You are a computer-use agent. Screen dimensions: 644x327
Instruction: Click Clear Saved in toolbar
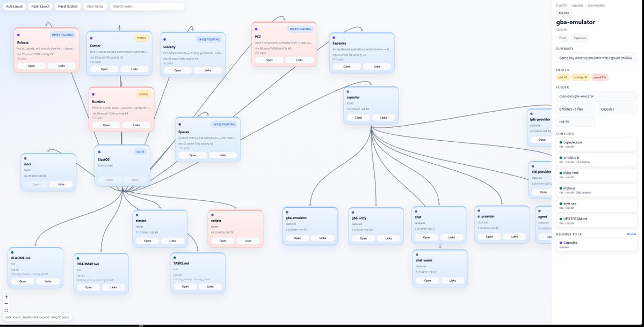pyautogui.click(x=95, y=6)
